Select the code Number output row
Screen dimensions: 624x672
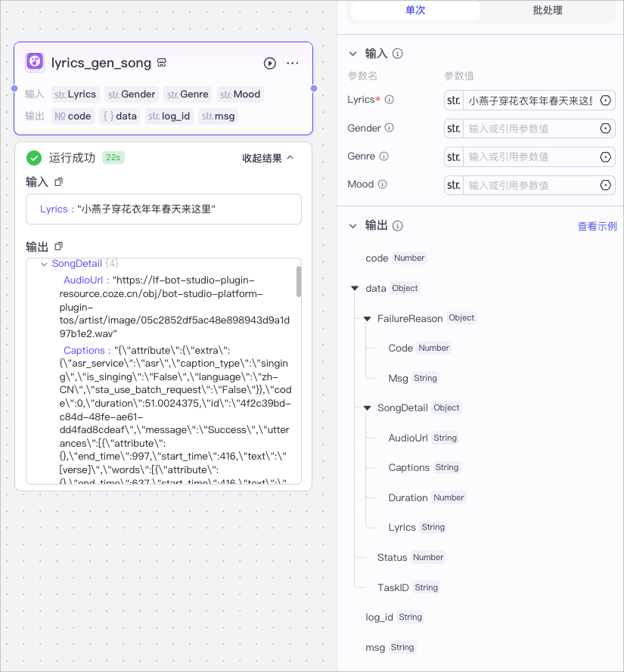pos(396,259)
